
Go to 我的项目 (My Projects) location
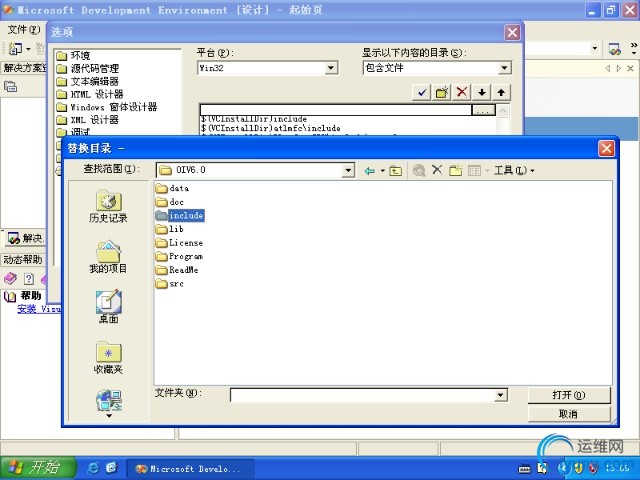tap(108, 257)
